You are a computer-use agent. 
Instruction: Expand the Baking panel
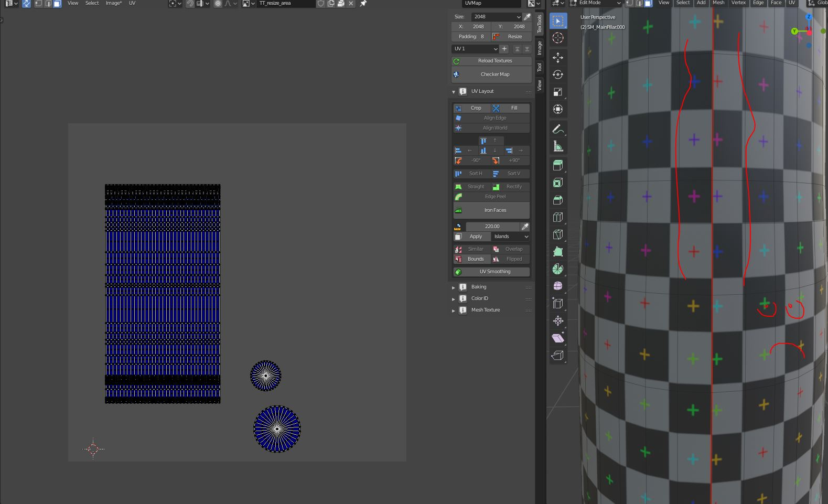(454, 287)
